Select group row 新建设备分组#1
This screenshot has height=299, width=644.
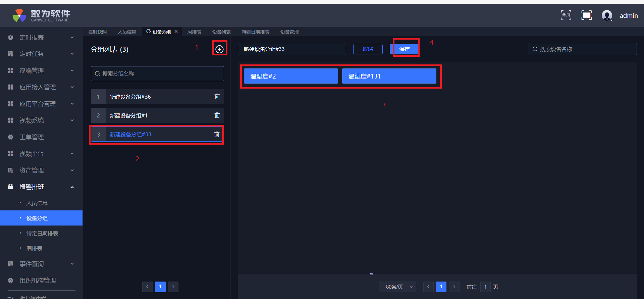pyautogui.click(x=157, y=115)
